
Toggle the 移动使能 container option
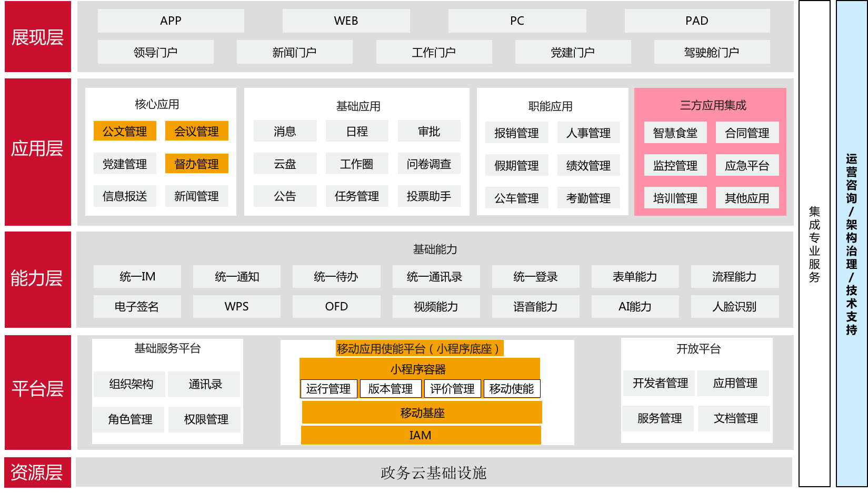coord(512,389)
